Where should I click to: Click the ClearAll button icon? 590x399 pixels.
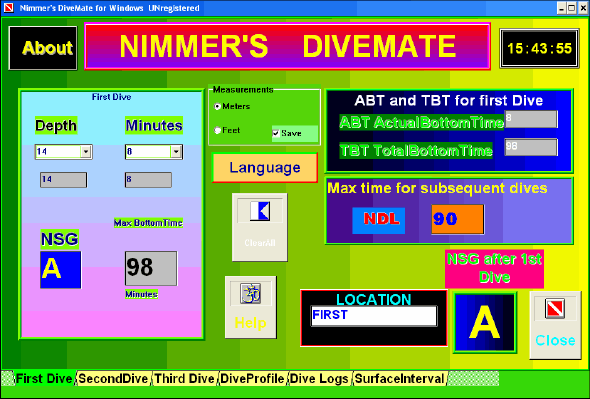pos(260,211)
